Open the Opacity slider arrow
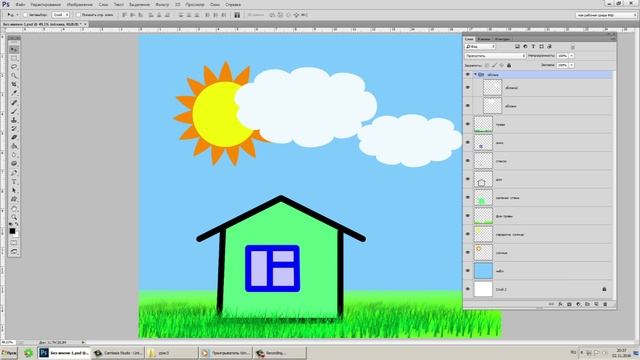Screen dimensions: 640x360 pyautogui.click(x=571, y=56)
